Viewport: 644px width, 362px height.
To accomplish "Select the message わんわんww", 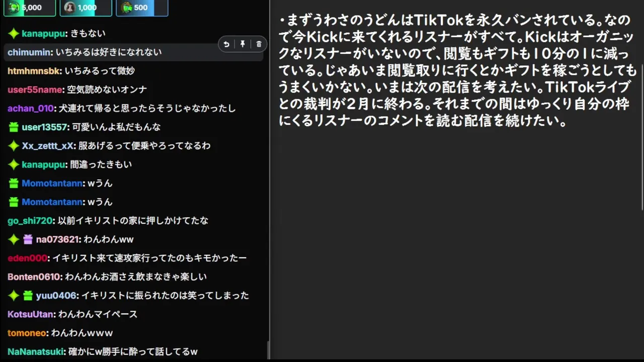I will pos(109,239).
